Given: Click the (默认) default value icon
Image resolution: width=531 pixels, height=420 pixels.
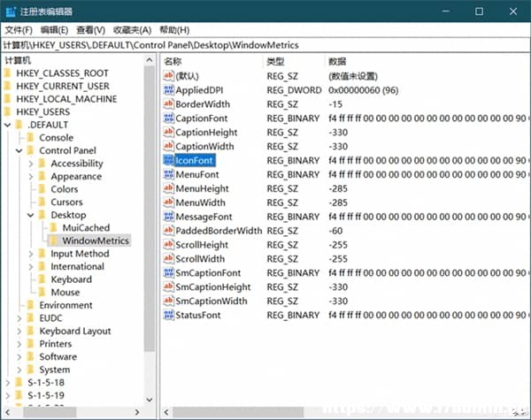Looking at the screenshot, I should point(169,76).
